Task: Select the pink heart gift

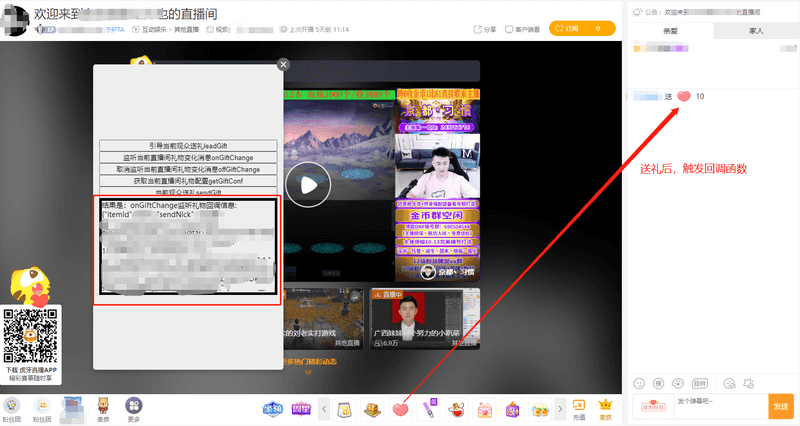Action: point(401,409)
